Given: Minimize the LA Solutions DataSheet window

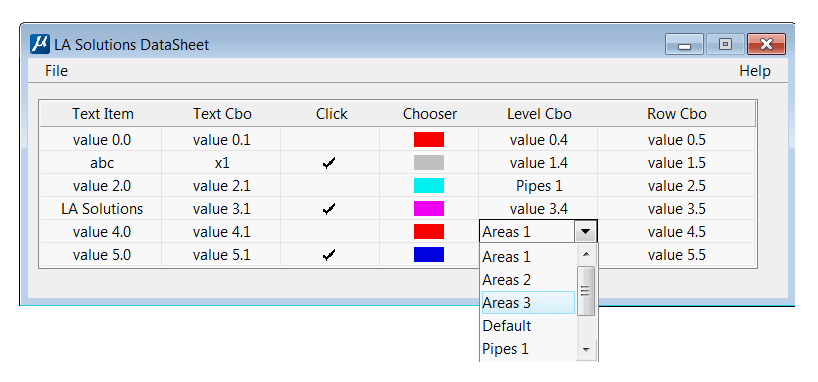Looking at the screenshot, I should 684,45.
